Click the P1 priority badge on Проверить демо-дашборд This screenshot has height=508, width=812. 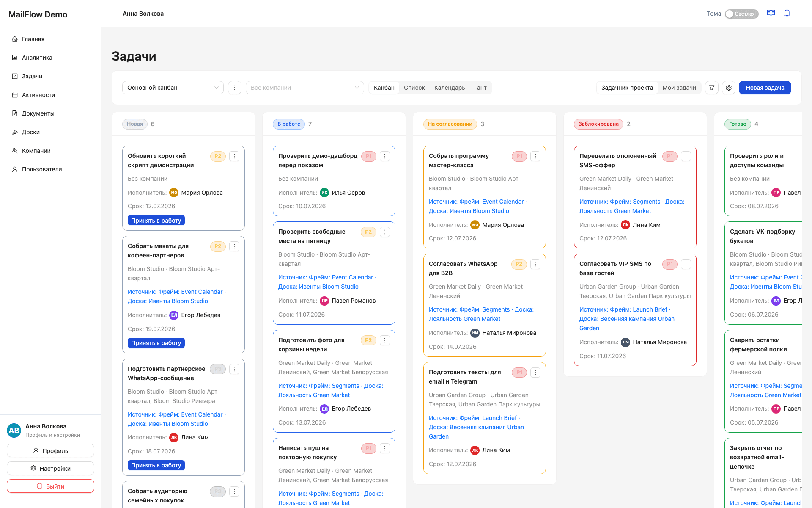coord(369,156)
